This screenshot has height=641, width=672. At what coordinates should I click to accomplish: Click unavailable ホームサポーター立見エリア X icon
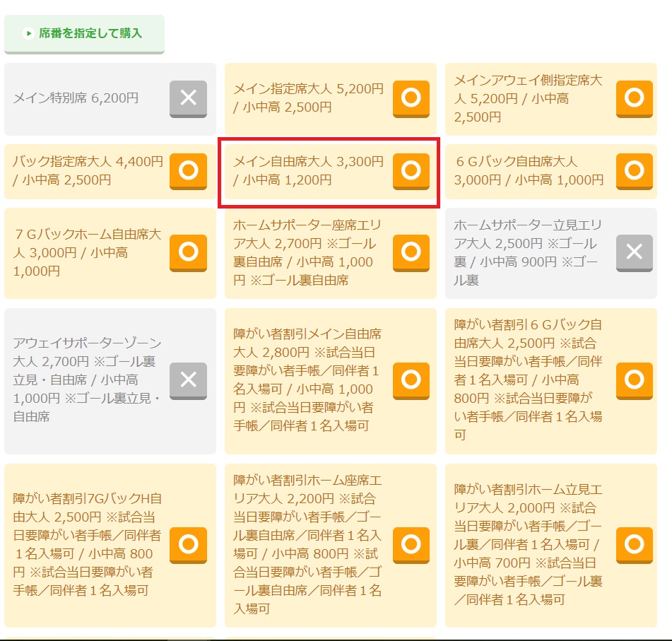pos(635,253)
